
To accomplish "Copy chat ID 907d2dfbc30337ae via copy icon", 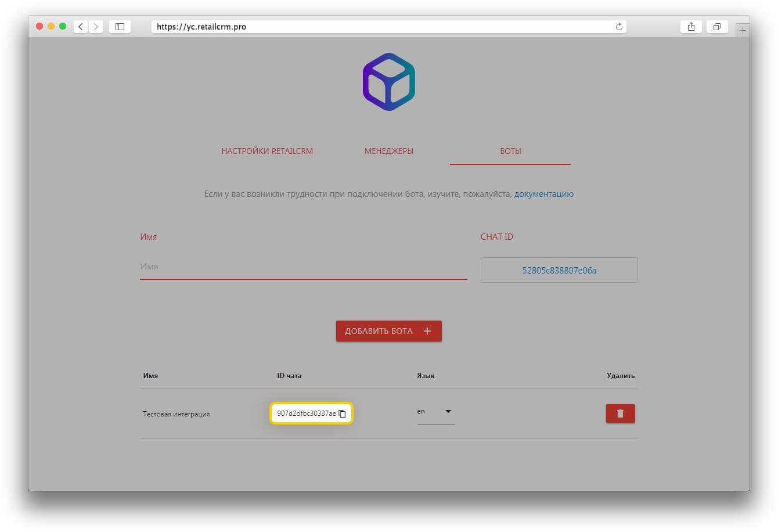I will (343, 414).
